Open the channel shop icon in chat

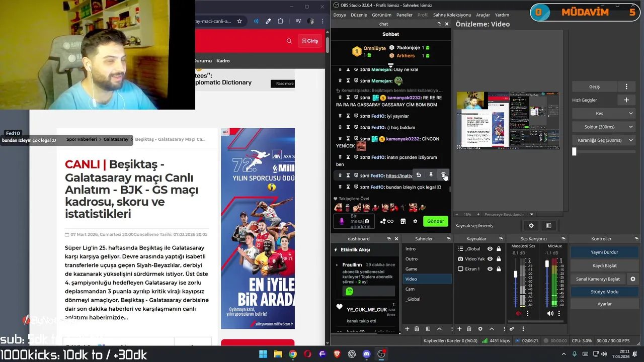click(x=403, y=221)
